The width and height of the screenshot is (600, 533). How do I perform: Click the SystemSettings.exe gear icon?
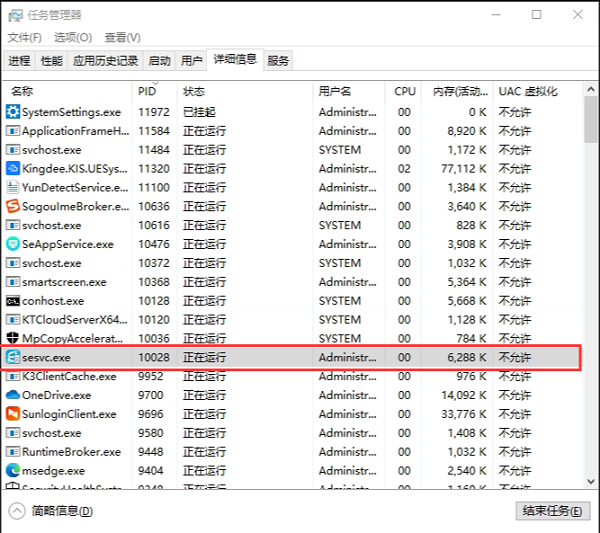(x=13, y=112)
